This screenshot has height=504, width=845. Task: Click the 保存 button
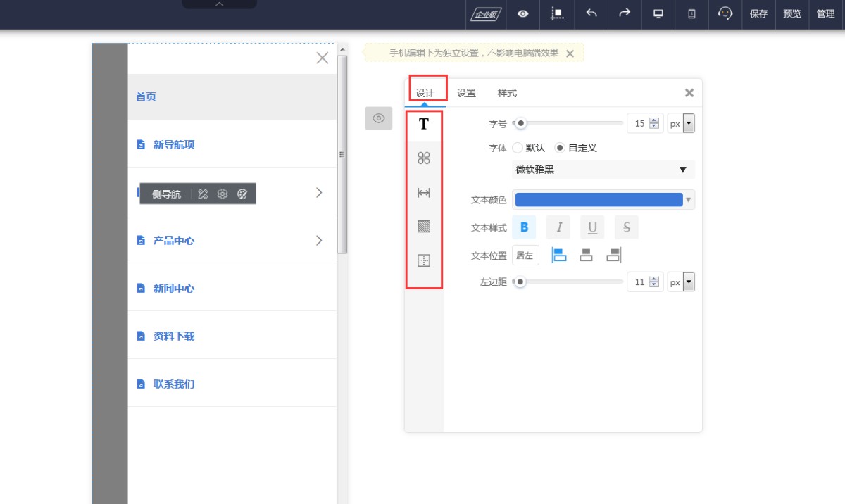pos(758,14)
